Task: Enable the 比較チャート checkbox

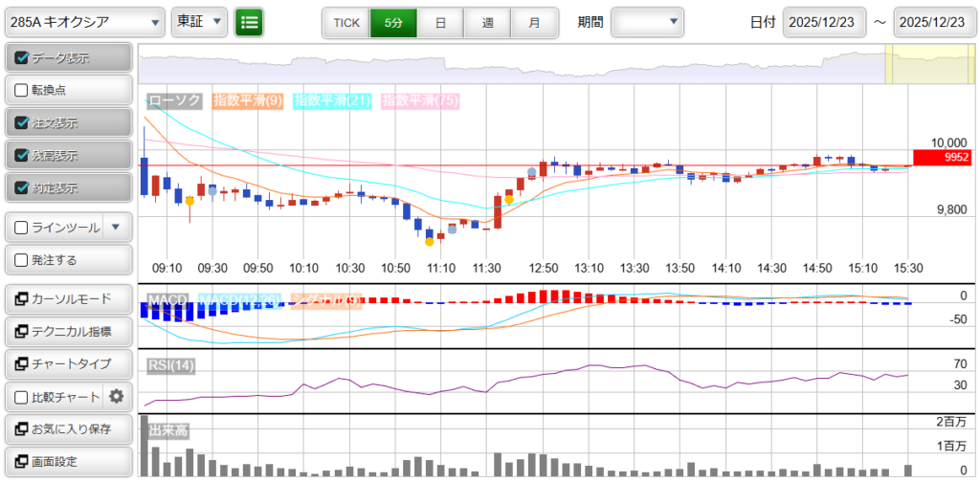Action: [22, 397]
